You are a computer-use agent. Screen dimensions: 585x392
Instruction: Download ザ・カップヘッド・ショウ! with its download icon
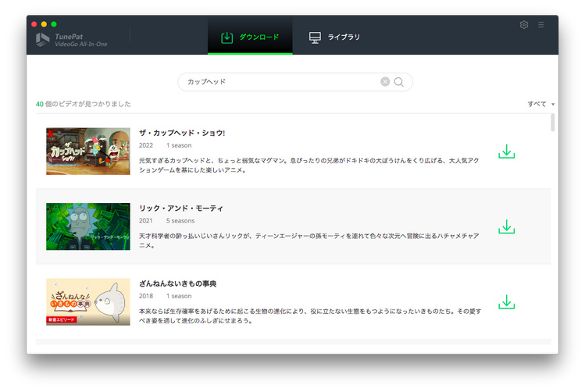coord(506,151)
